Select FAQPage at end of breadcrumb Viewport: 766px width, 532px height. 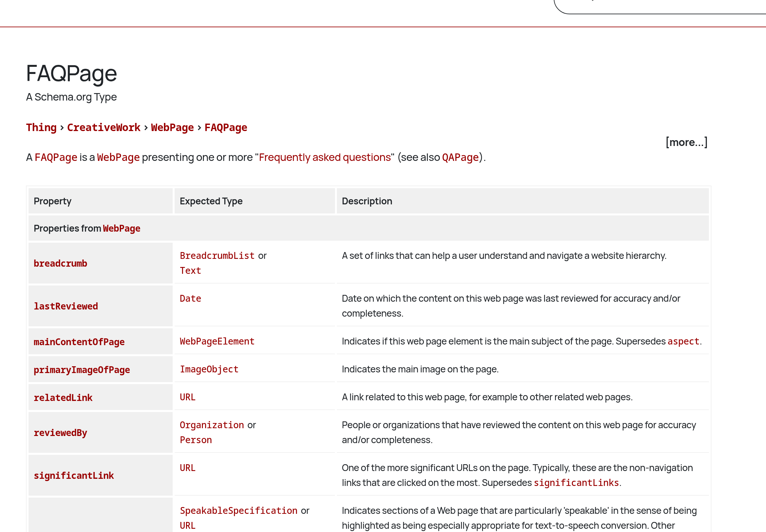click(226, 127)
